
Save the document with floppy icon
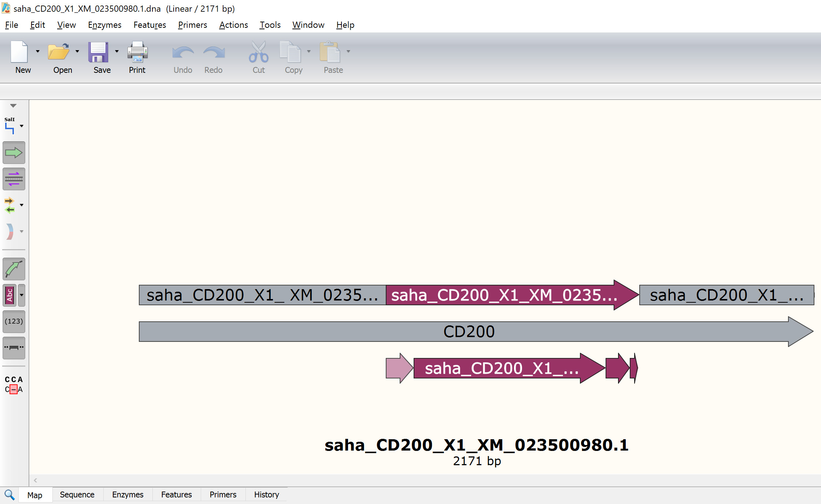click(x=98, y=52)
